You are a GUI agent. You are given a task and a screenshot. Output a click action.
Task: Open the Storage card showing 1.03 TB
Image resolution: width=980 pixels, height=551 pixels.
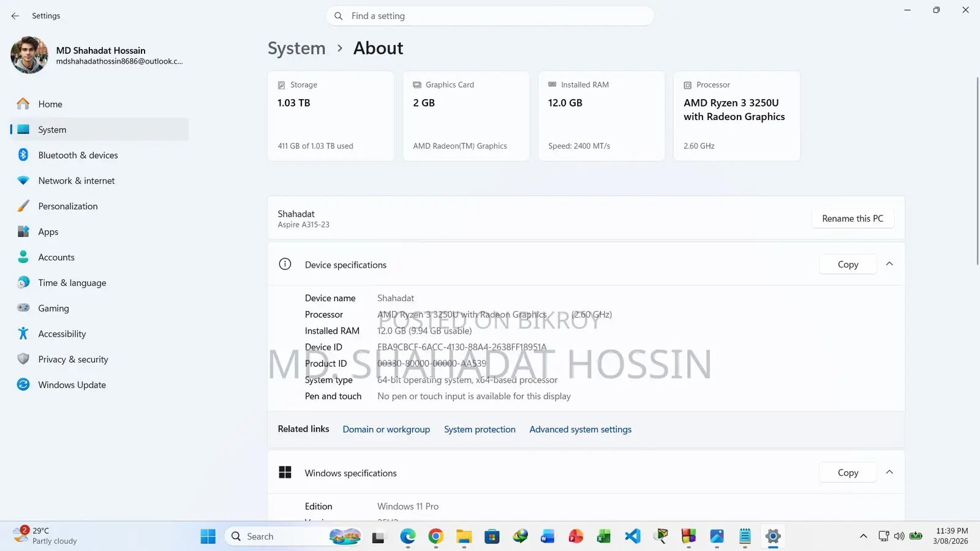pyautogui.click(x=331, y=116)
